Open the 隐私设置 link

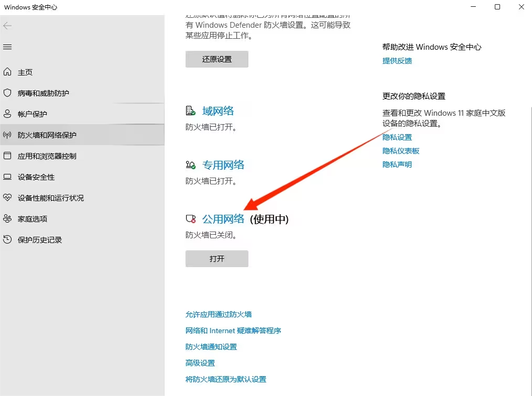[x=397, y=137]
